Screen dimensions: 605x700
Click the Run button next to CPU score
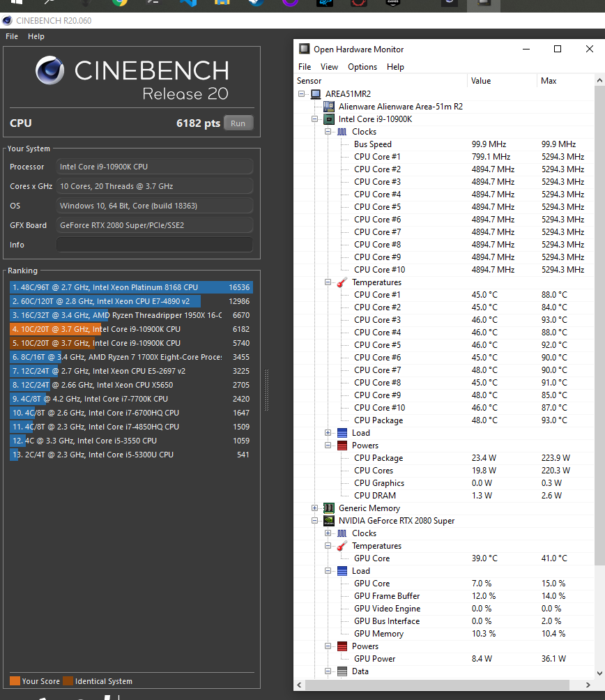(x=238, y=123)
